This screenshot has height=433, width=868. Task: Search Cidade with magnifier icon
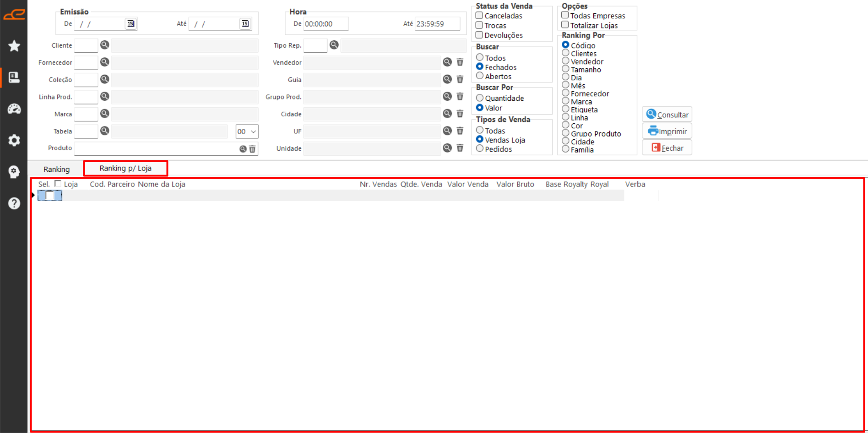tap(447, 114)
